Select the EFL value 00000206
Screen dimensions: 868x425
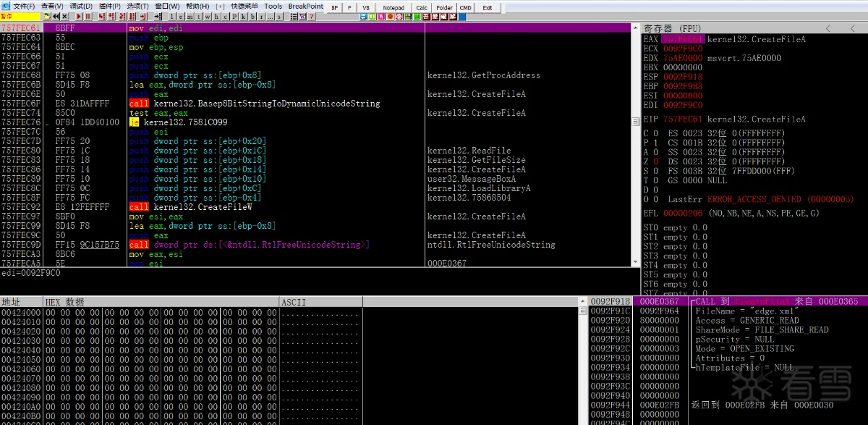(683, 214)
